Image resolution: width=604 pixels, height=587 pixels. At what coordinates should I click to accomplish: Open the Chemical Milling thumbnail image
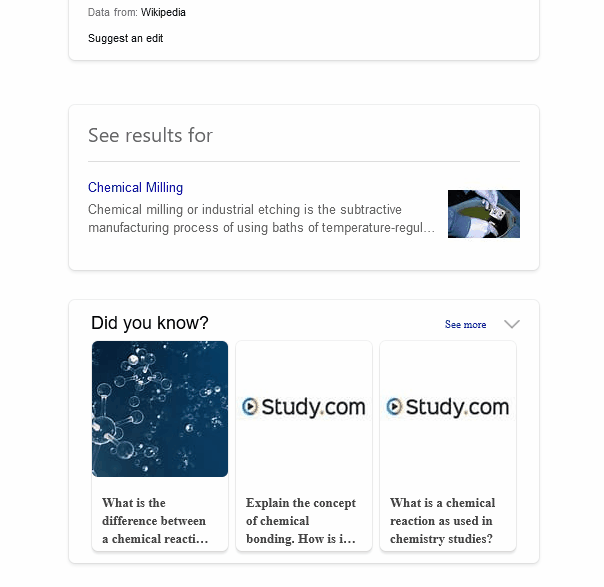click(483, 214)
